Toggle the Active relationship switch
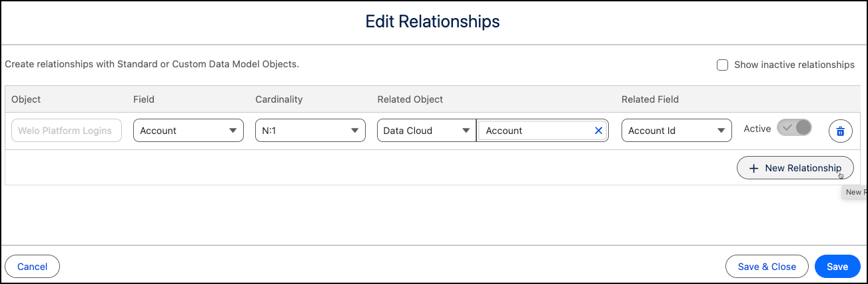 click(795, 128)
